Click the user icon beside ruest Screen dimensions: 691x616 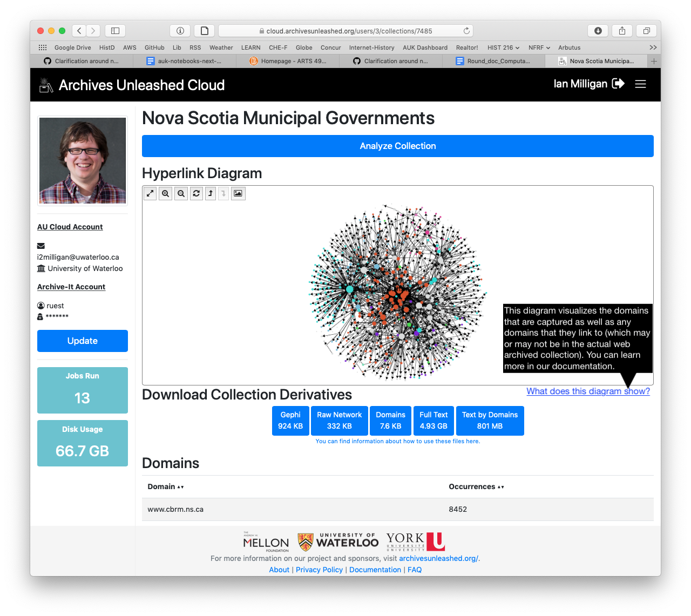point(41,306)
